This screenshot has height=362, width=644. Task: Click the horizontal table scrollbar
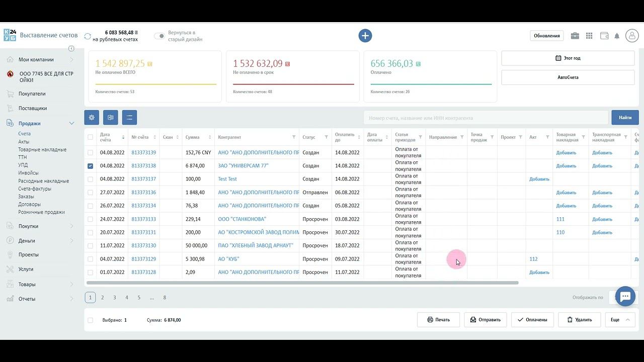click(x=302, y=283)
